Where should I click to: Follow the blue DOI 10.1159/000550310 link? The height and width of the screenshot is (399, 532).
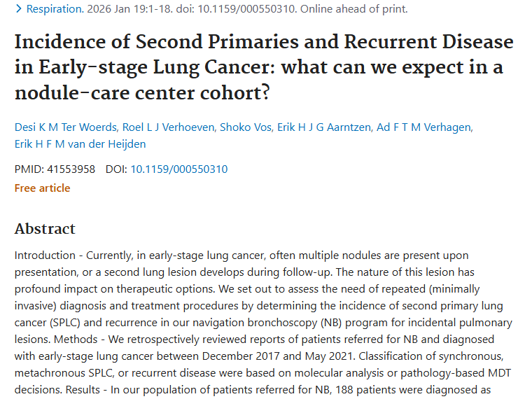(178, 169)
